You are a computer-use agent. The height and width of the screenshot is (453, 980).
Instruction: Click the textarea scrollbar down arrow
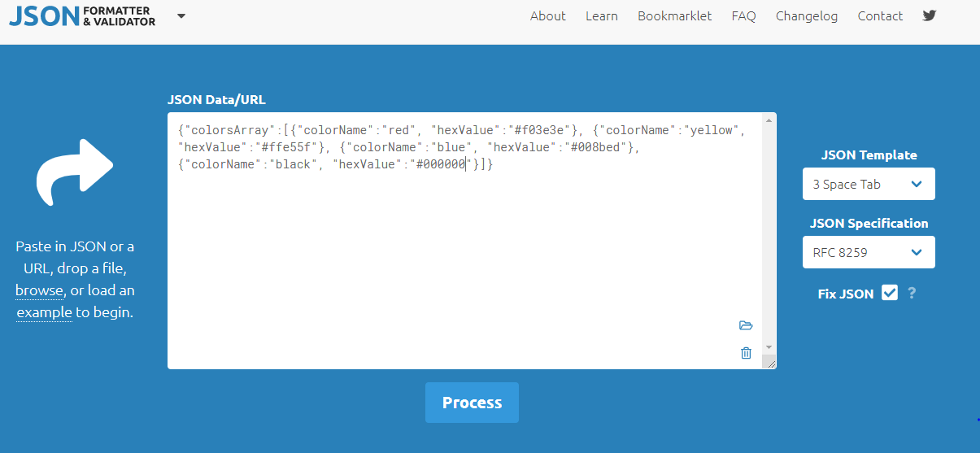coord(769,347)
